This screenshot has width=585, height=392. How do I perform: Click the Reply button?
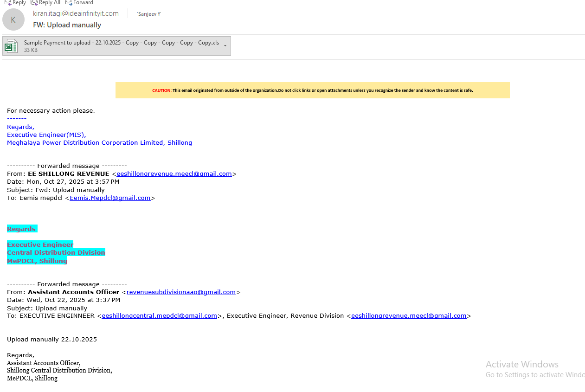click(15, 2)
